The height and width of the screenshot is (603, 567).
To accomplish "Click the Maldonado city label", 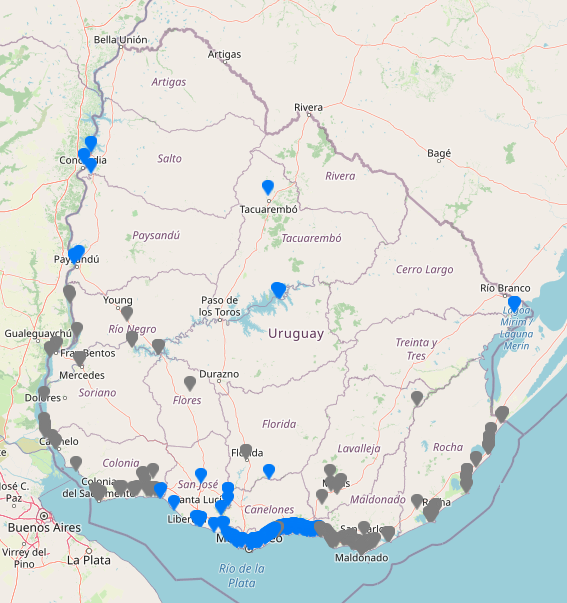I will (361, 558).
